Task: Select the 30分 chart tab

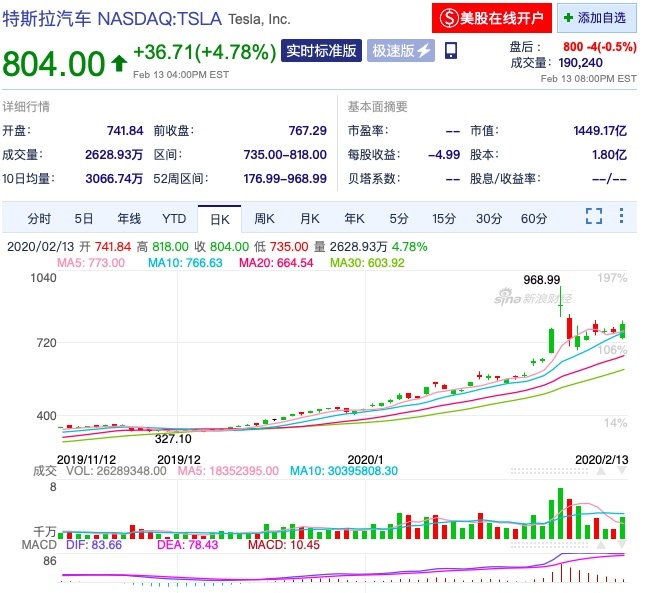Action: point(489,218)
